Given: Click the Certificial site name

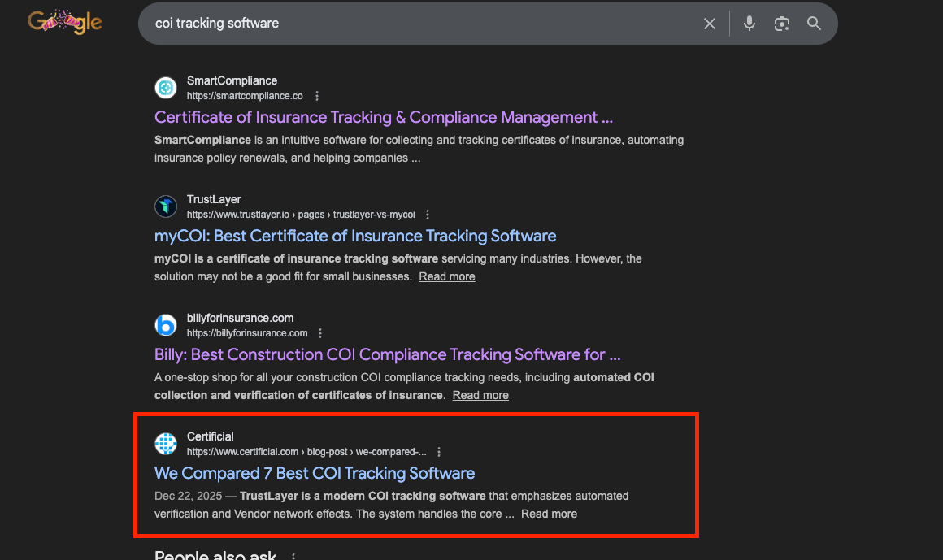Looking at the screenshot, I should pos(210,436).
